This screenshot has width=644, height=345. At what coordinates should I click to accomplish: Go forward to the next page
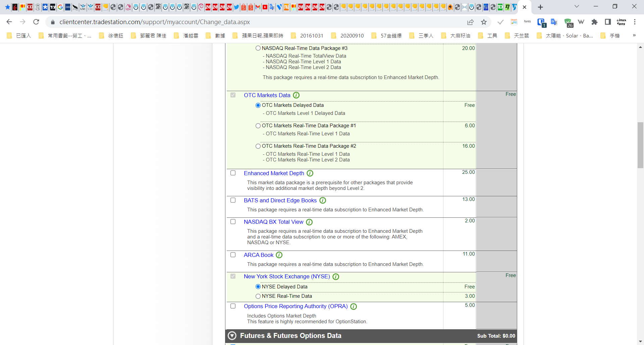pyautogui.click(x=22, y=22)
